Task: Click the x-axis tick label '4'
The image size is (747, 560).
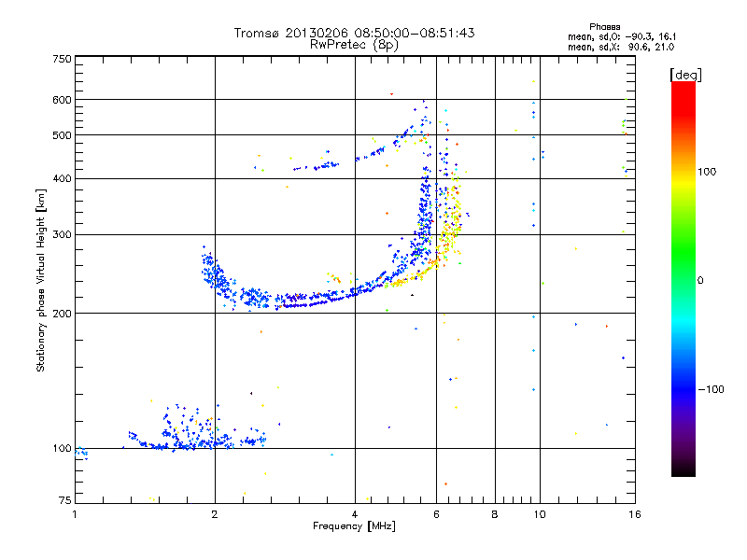Action: (x=355, y=514)
